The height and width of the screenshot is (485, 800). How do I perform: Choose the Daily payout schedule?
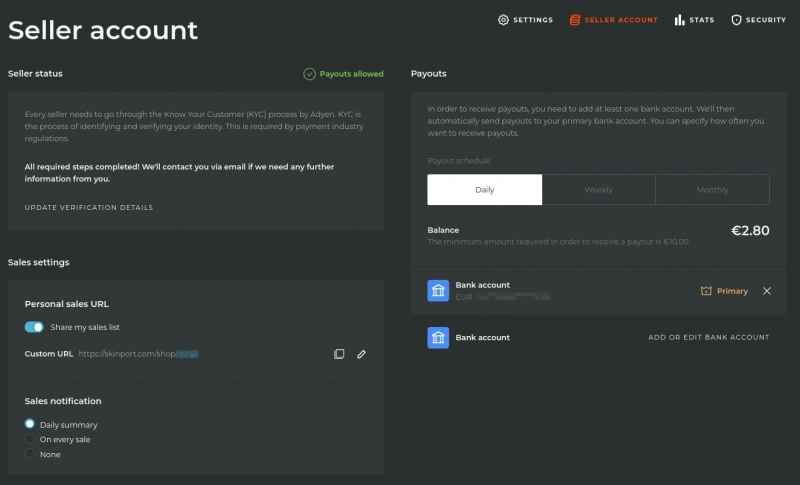click(x=485, y=190)
